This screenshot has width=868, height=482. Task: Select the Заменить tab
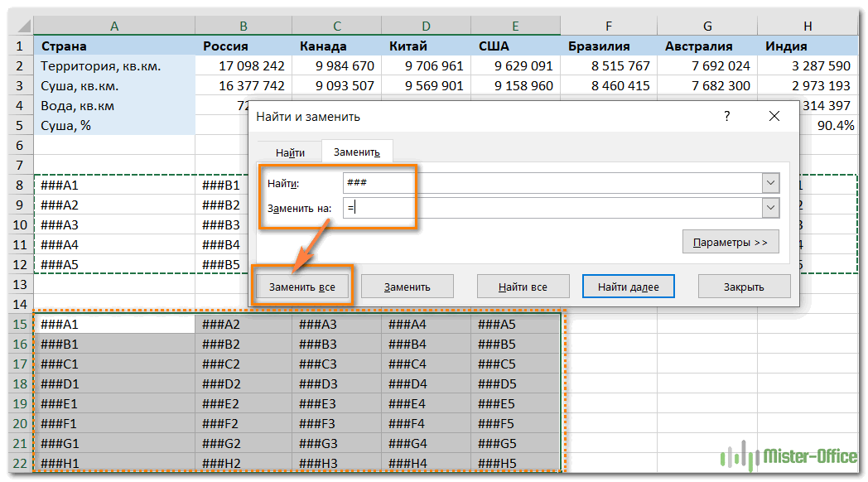click(356, 152)
